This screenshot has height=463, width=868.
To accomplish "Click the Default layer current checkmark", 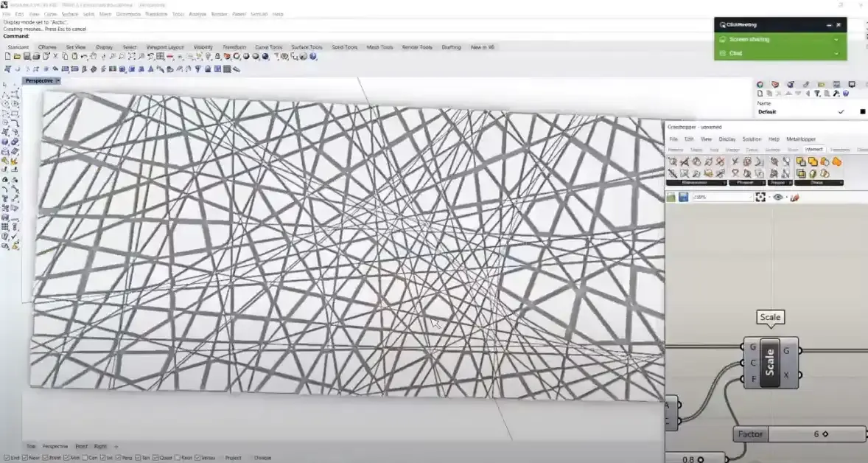I will coord(841,111).
